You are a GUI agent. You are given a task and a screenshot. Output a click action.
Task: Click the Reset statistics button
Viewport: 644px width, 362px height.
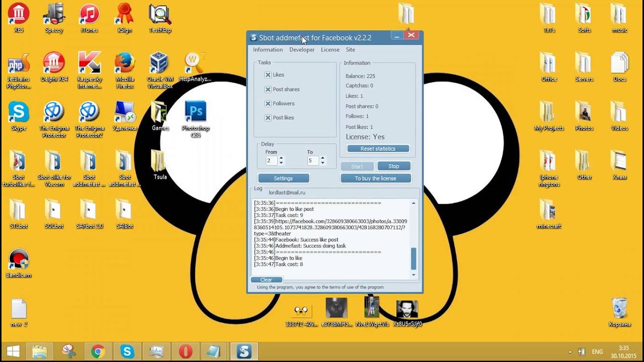point(378,149)
